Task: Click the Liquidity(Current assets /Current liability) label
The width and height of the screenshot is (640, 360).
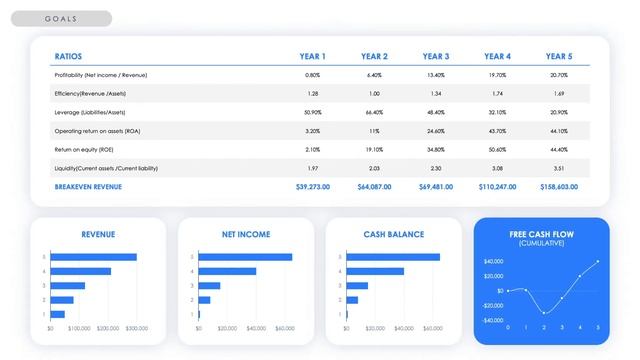Action: 106,168
